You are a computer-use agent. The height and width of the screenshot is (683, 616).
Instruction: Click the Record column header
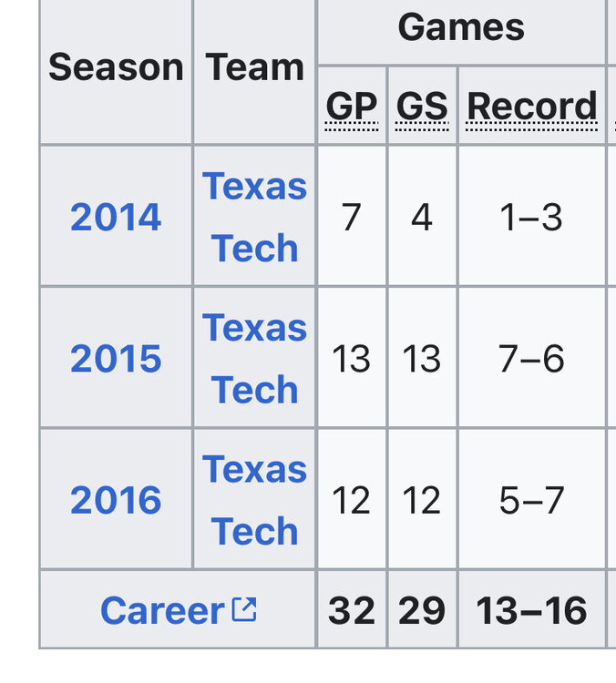[x=532, y=107]
